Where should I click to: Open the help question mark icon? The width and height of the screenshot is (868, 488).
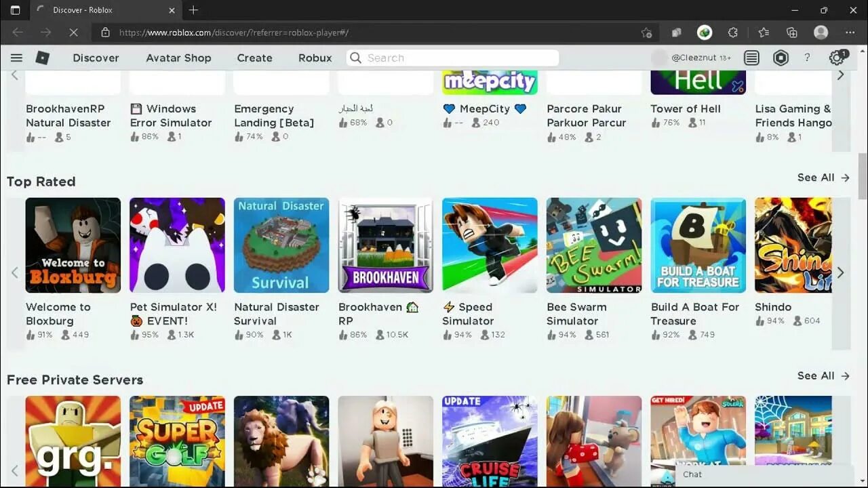pos(807,58)
